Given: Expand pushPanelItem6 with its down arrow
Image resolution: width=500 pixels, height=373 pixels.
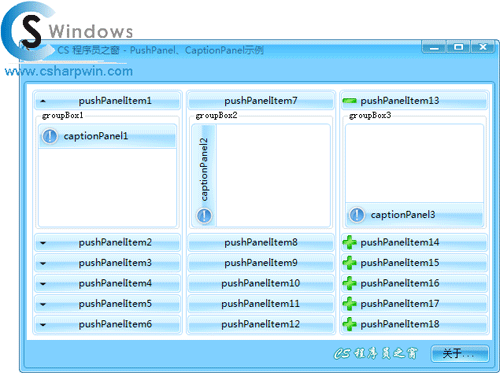Looking at the screenshot, I should click(43, 325).
